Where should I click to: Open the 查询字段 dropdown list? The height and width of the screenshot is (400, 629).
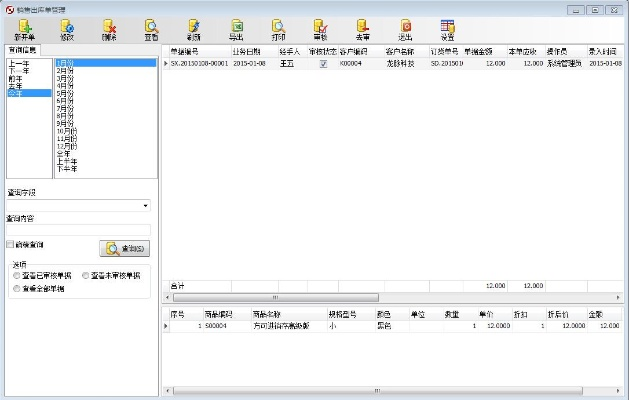(x=145, y=206)
